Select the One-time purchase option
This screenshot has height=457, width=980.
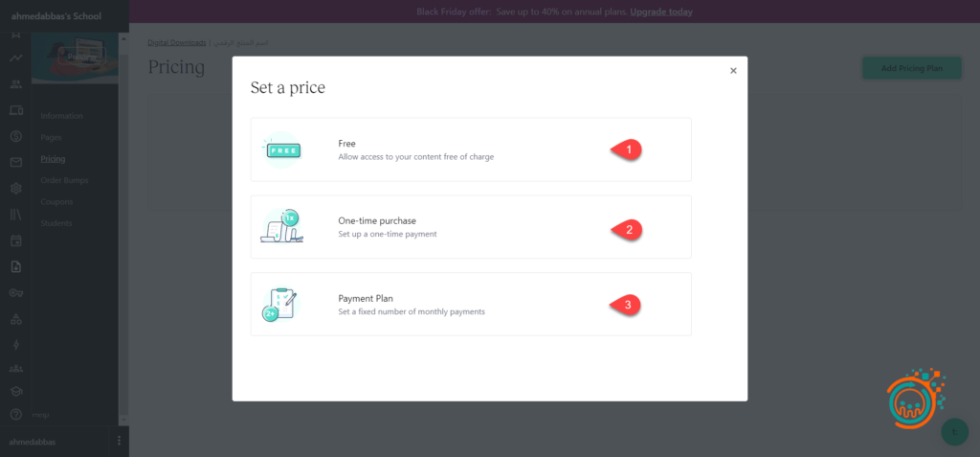[x=470, y=227]
